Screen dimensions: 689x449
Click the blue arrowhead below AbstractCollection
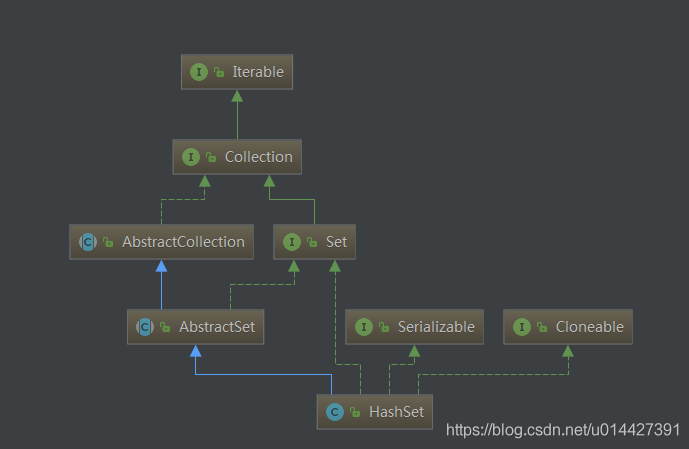(x=161, y=266)
